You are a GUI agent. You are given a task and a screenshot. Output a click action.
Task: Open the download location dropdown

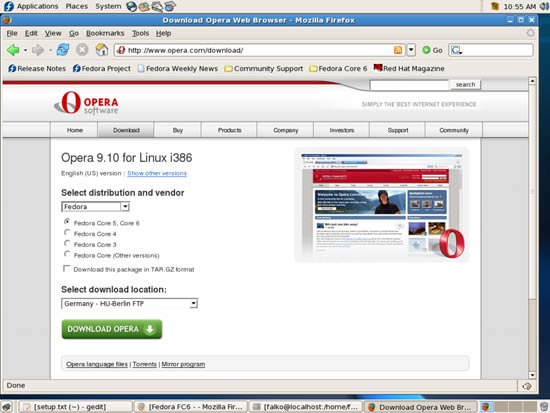(129, 304)
